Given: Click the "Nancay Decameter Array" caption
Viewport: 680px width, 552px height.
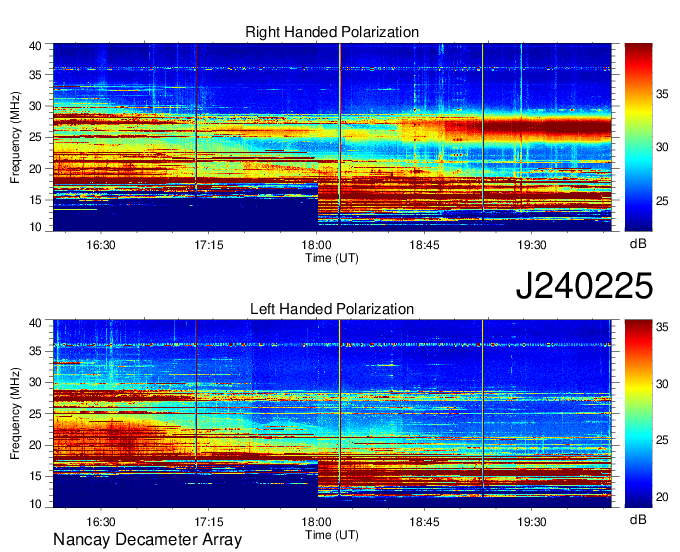Looking at the screenshot, I should pos(147,539).
